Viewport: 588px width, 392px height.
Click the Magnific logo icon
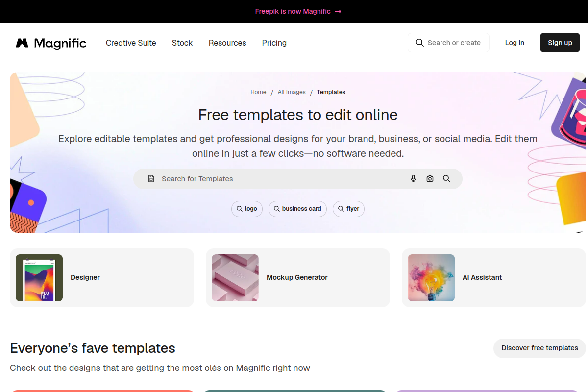pos(22,43)
